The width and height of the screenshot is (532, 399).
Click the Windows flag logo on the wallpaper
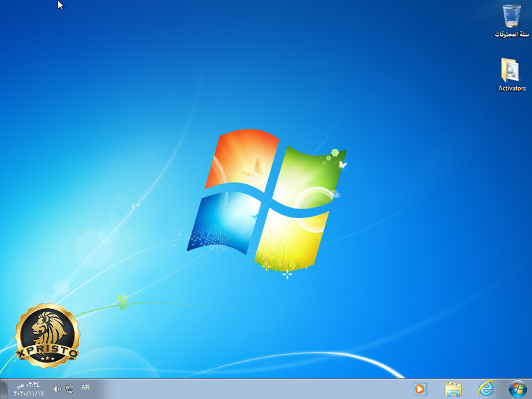point(267,201)
